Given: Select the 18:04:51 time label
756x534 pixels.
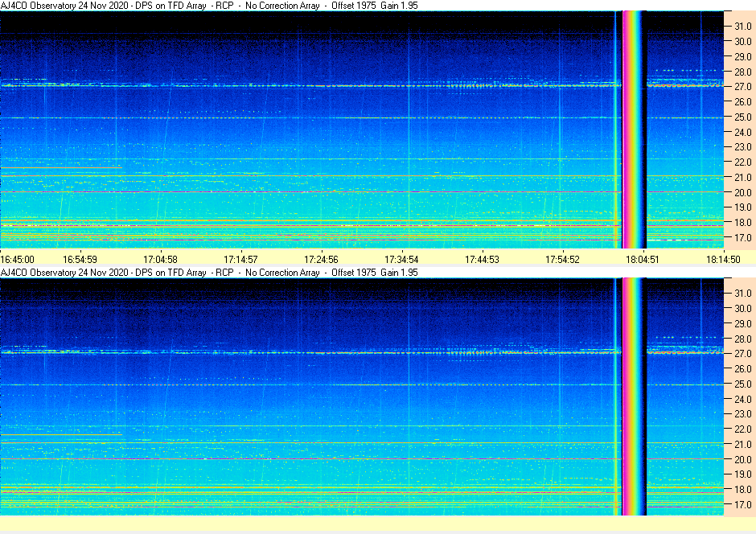Looking at the screenshot, I should click(643, 259).
